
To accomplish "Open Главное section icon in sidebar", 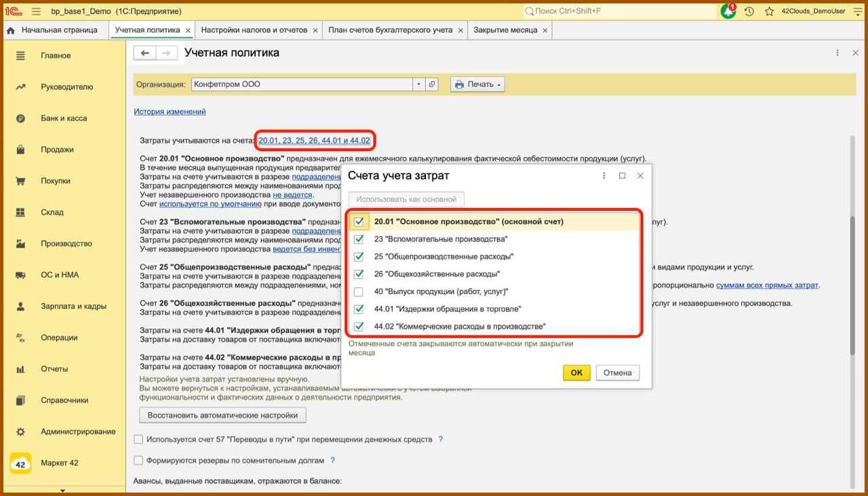I will [20, 56].
